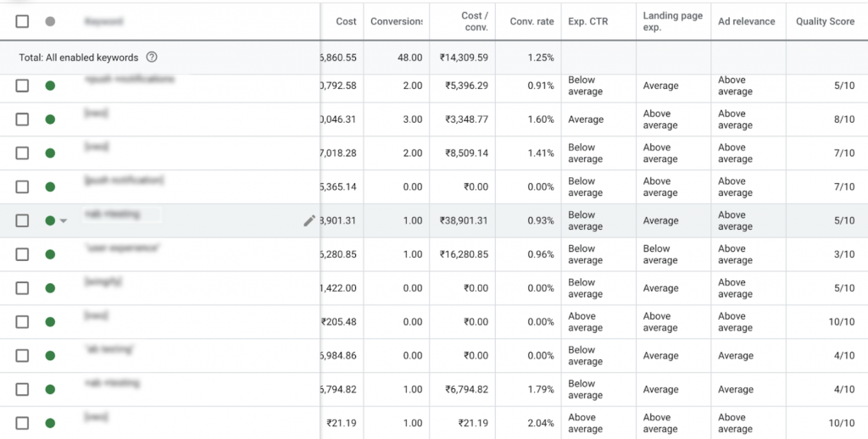The width and height of the screenshot is (868, 439).
Task: Click the green status dot in the ₹205.48 row
Action: (x=50, y=322)
